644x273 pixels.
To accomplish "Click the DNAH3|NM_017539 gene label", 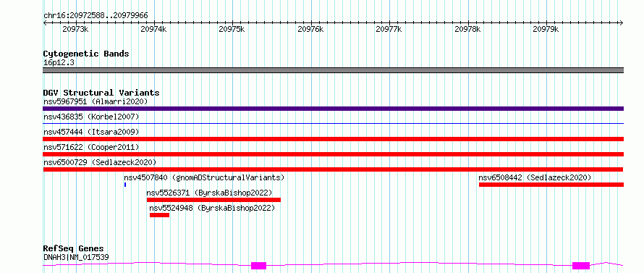I will click(x=76, y=257).
